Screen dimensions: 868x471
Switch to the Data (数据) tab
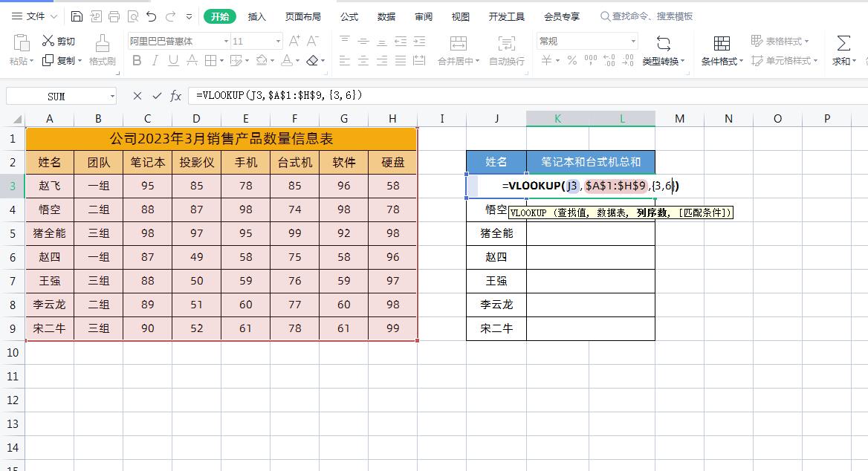coord(386,16)
